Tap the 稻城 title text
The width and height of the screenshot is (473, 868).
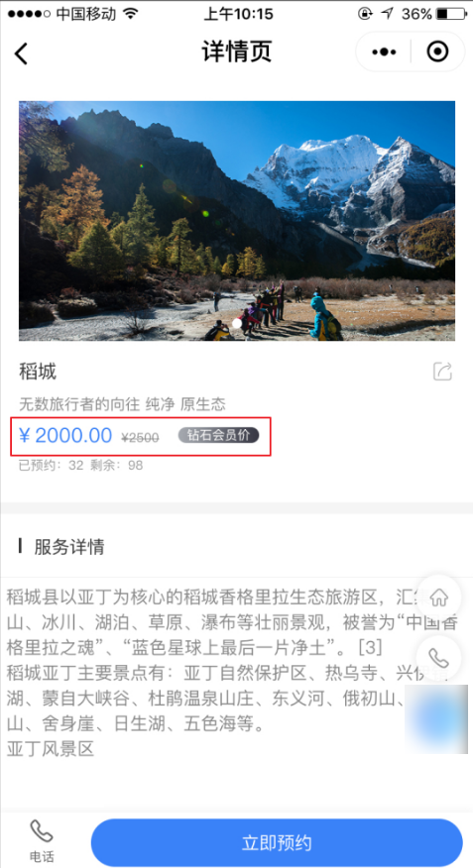pyautogui.click(x=38, y=372)
